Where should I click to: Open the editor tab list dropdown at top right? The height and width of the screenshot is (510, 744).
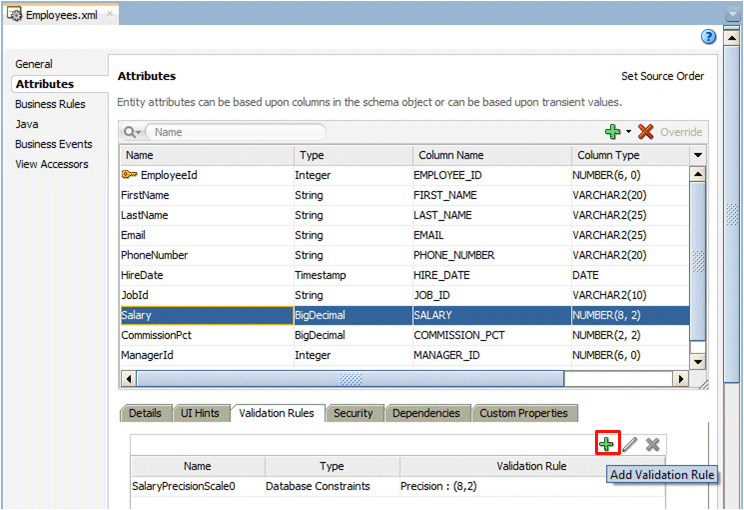click(x=733, y=16)
